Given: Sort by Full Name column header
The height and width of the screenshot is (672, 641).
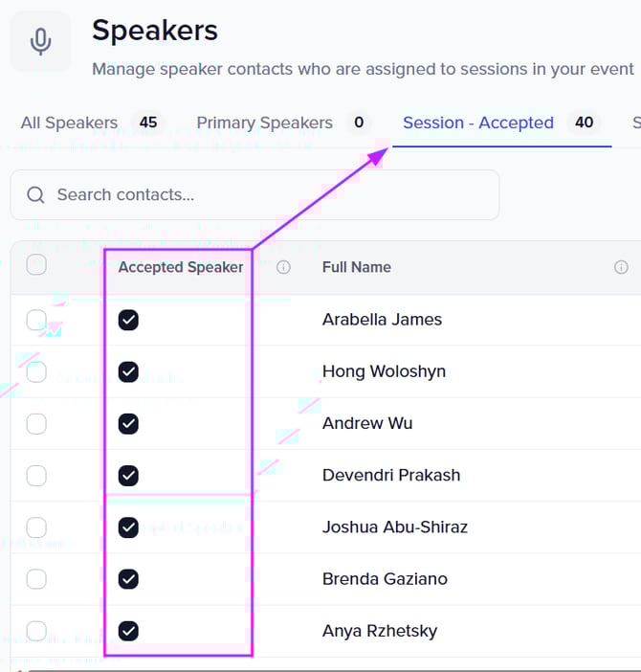Looking at the screenshot, I should pos(357,268).
